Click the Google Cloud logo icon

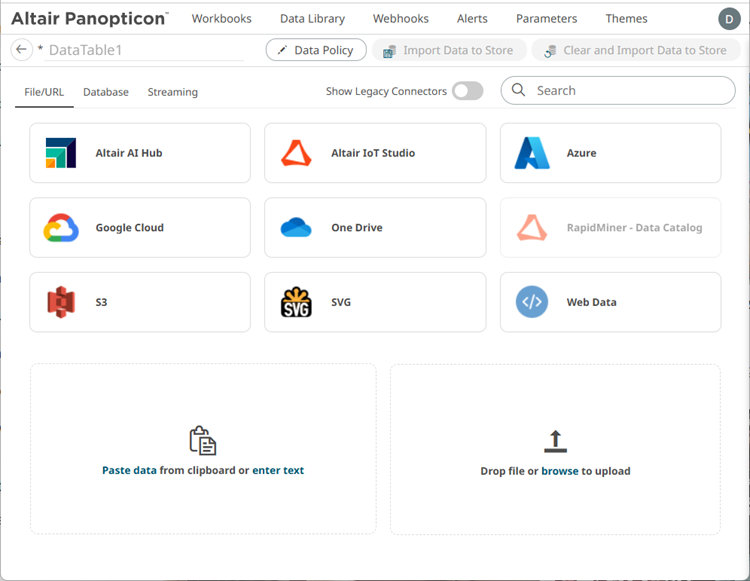[61, 228]
